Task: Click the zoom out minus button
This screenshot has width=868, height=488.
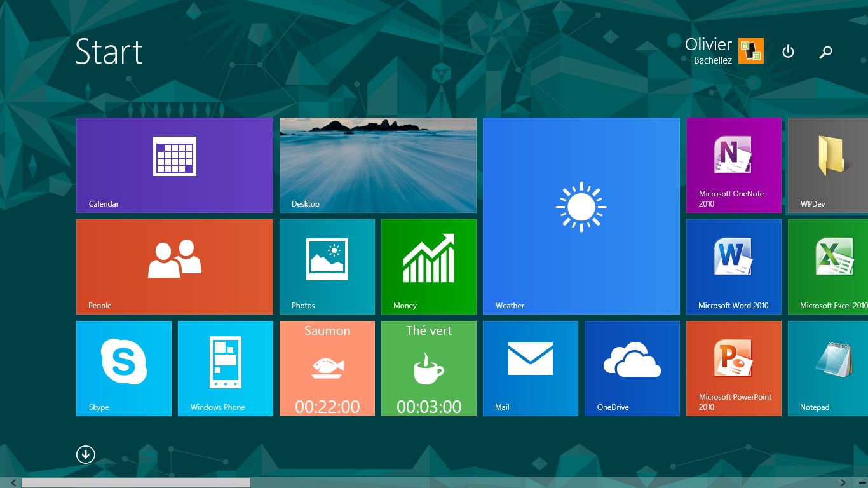Action: (862, 483)
